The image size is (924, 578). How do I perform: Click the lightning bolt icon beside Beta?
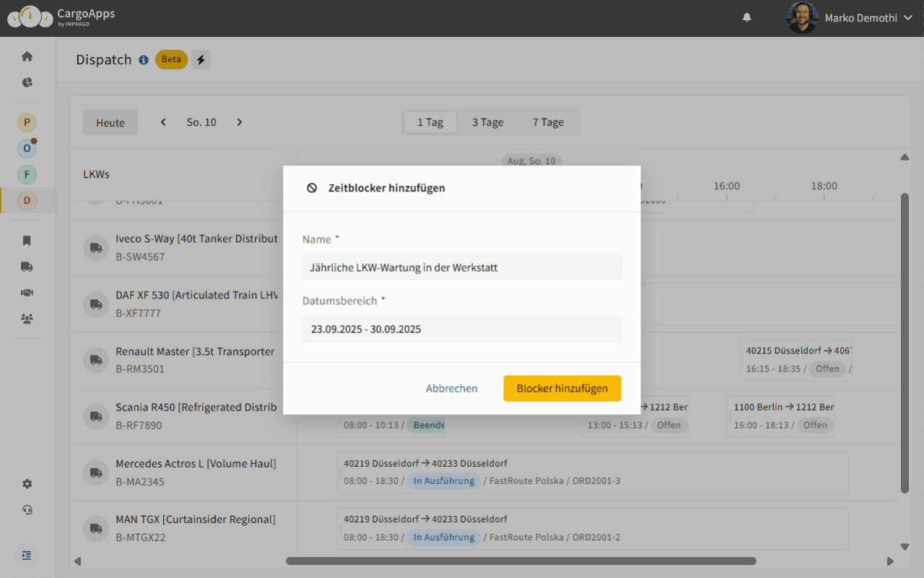(x=201, y=60)
